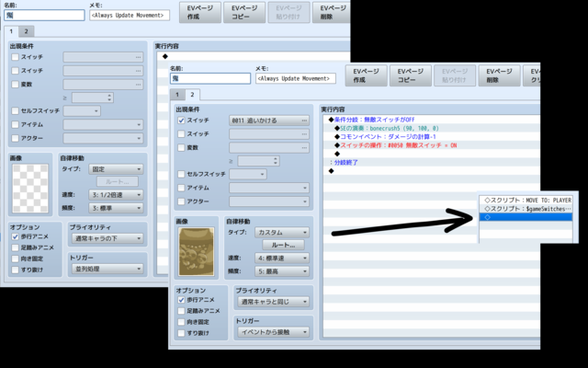This screenshot has height=368, width=588.
Task: Click the memo field in the front event window
Action: [296, 78]
